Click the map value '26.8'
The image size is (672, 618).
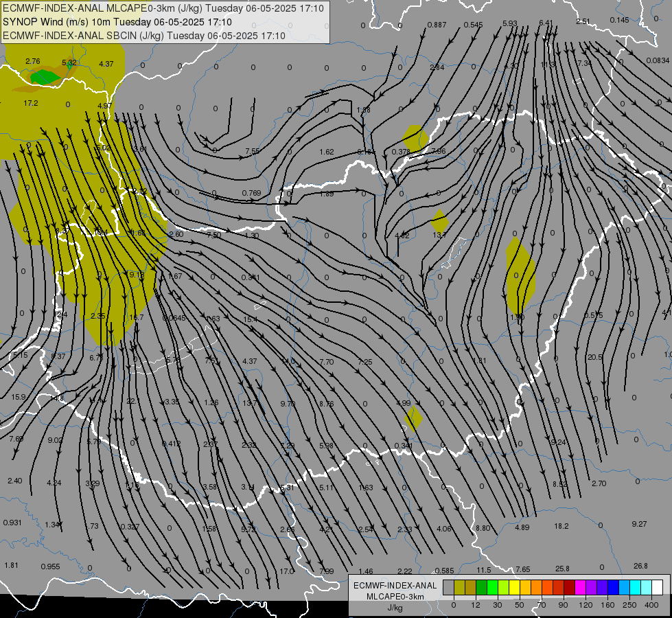click(x=640, y=566)
